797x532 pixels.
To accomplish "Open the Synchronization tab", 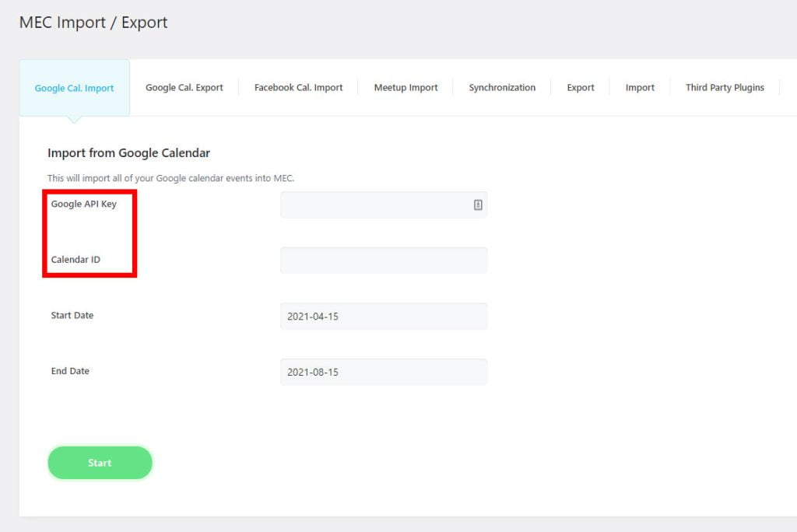I will (501, 87).
